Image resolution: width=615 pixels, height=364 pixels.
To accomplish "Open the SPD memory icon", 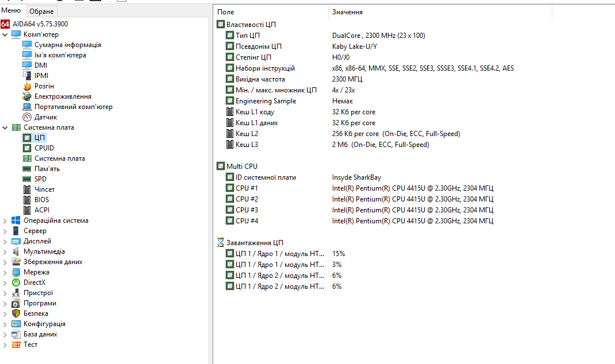I will 27,179.
